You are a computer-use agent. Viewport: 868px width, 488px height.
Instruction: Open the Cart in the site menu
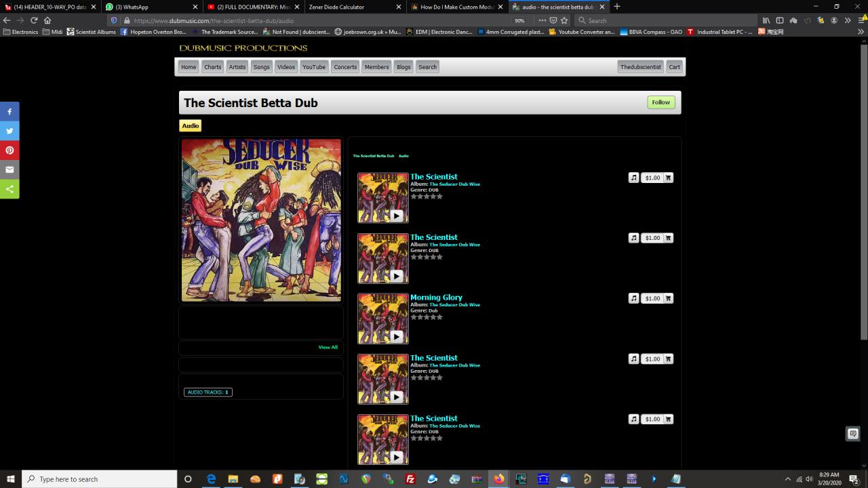[674, 67]
